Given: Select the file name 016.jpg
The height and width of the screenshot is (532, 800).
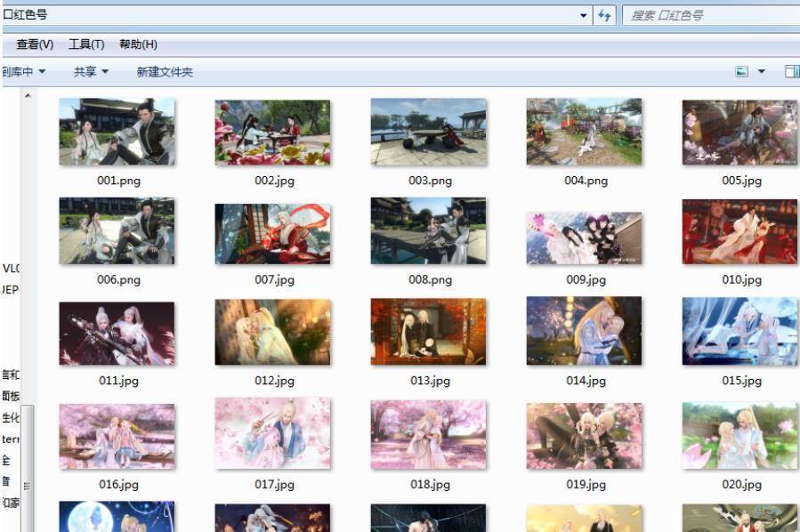Looking at the screenshot, I should (119, 484).
